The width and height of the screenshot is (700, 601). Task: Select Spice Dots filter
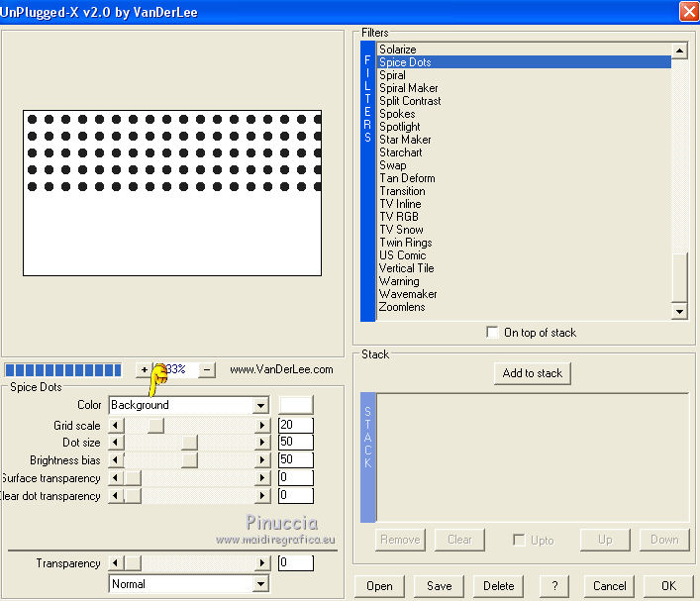pyautogui.click(x=524, y=62)
